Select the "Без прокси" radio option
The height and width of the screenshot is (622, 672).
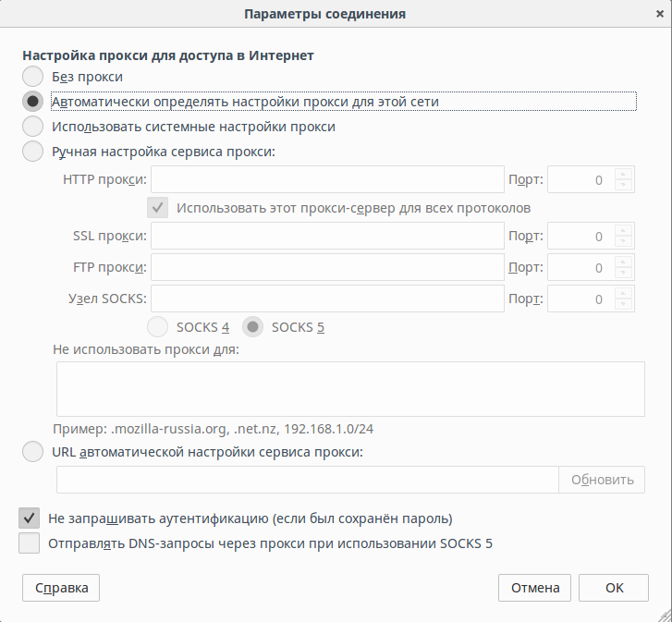32,77
